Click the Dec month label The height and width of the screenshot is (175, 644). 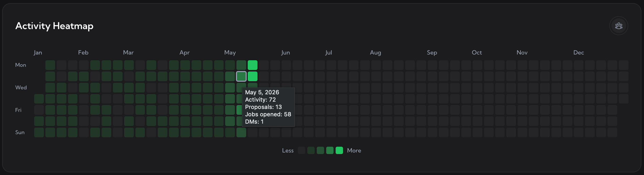579,52
